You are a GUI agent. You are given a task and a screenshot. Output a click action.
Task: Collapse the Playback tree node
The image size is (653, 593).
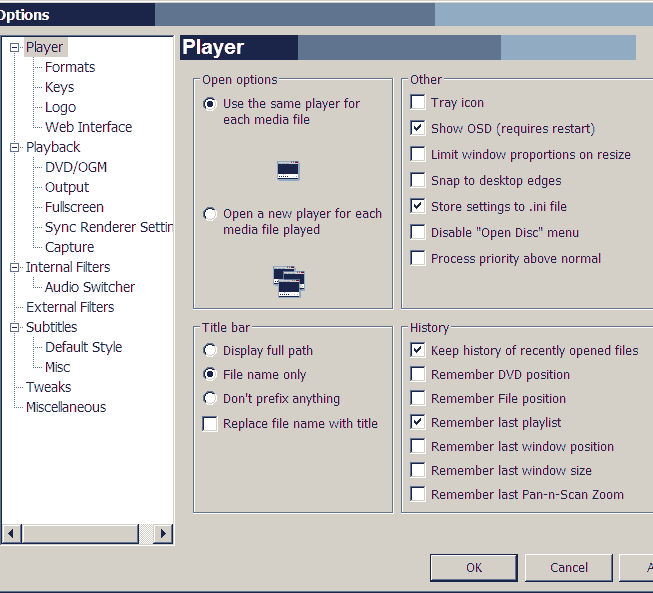point(15,148)
